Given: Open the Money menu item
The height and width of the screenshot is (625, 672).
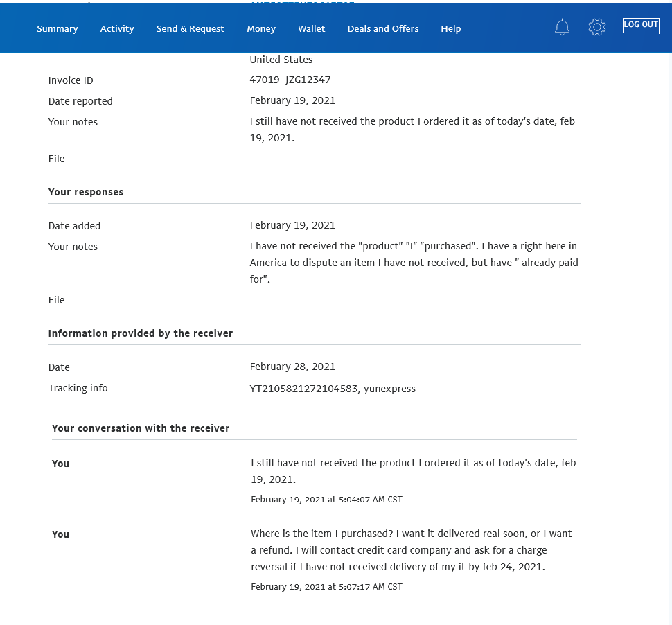Looking at the screenshot, I should pos(261,29).
